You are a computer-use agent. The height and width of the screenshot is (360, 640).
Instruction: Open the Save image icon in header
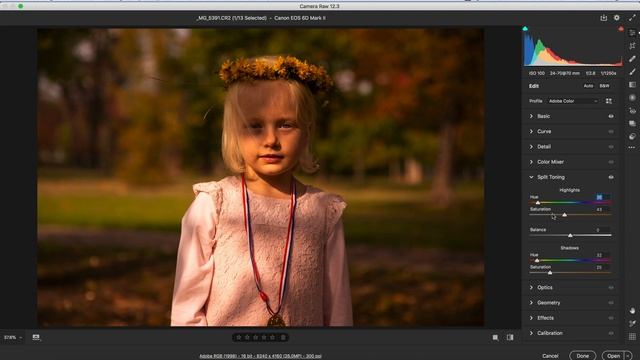pyautogui.click(x=603, y=18)
